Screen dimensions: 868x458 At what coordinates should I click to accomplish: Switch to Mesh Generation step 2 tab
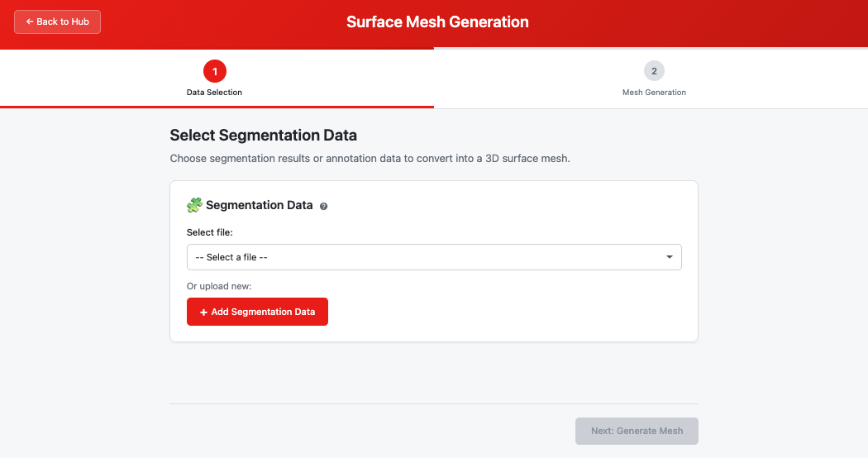(654, 79)
